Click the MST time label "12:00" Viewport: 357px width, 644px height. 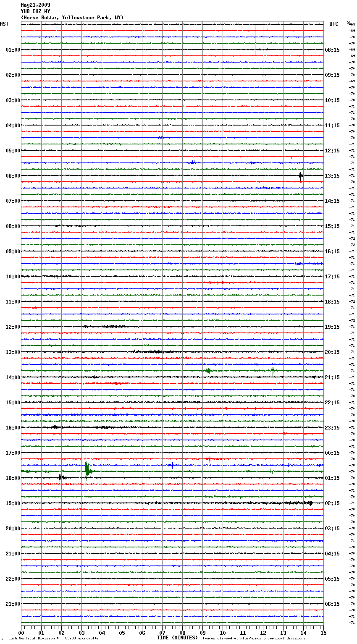pyautogui.click(x=13, y=327)
